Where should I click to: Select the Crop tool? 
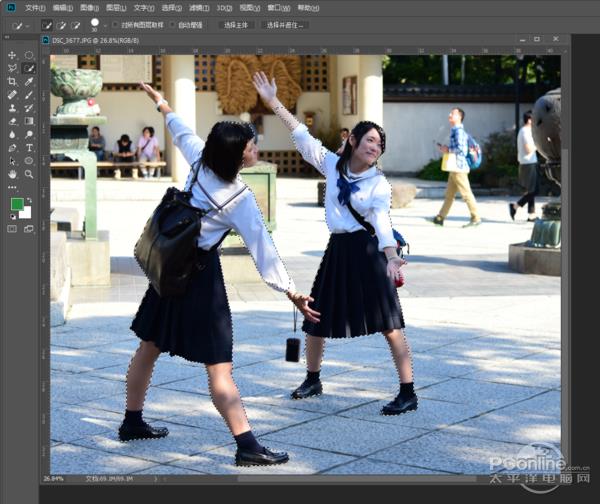coord(12,82)
